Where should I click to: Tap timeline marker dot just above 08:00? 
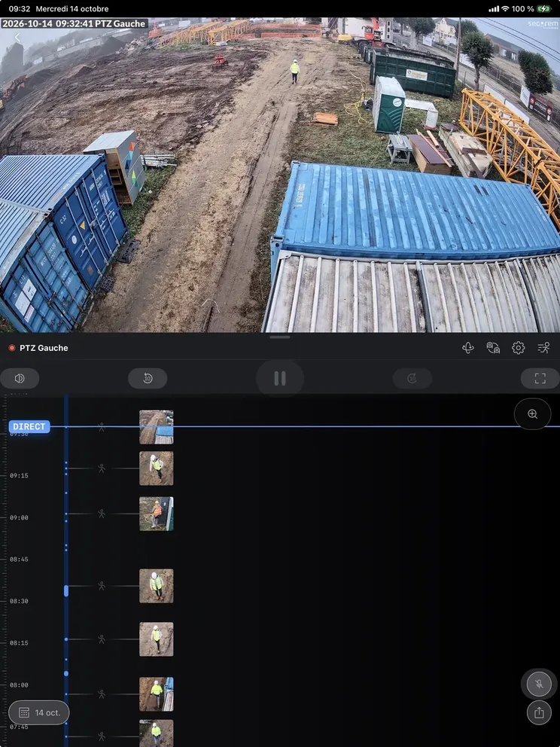click(x=66, y=674)
